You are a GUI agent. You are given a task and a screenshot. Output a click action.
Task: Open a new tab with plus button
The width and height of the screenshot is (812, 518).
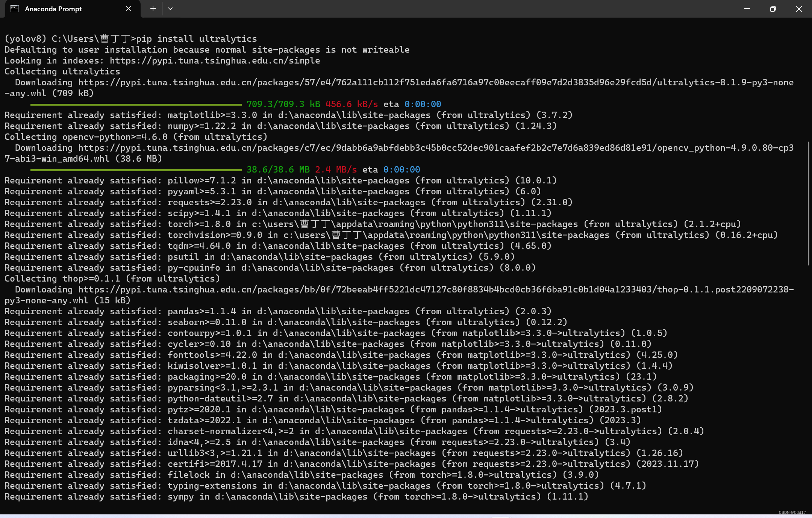153,9
